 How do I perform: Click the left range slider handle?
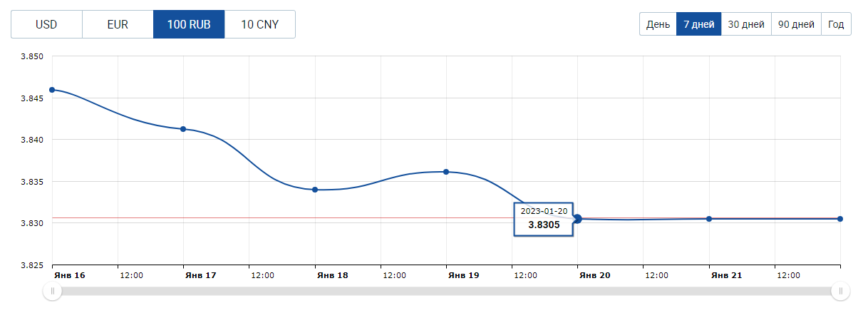pyautogui.click(x=52, y=291)
